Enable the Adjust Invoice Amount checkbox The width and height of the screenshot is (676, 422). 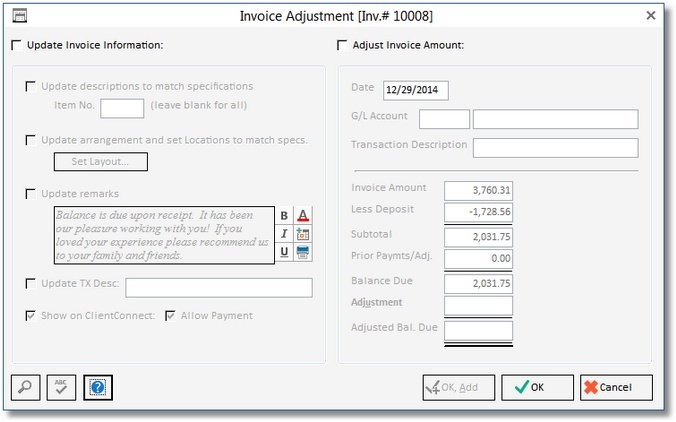pyautogui.click(x=342, y=45)
